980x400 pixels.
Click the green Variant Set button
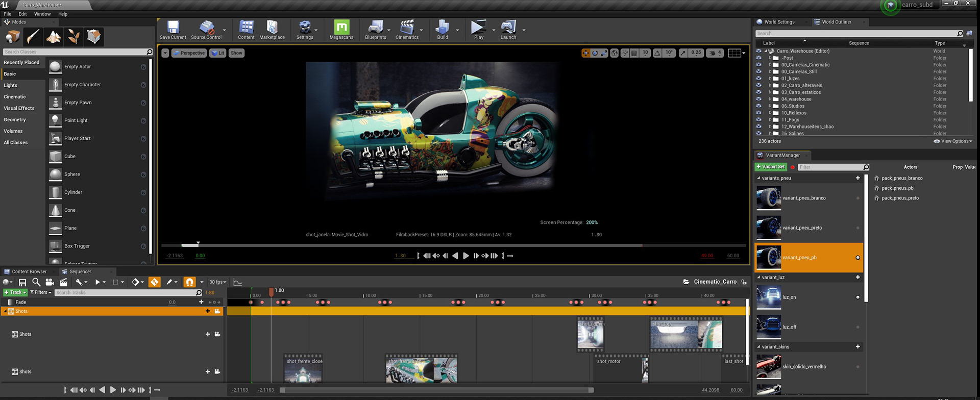click(771, 167)
